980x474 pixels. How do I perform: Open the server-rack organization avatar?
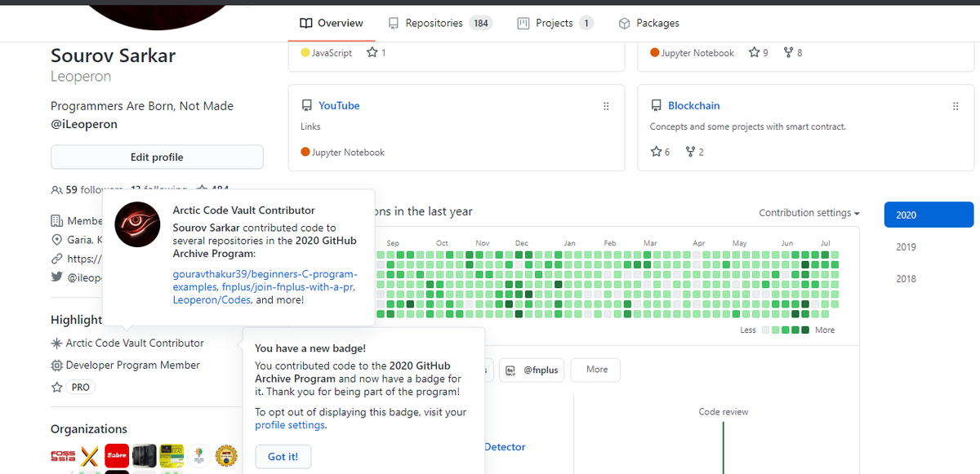tap(144, 456)
